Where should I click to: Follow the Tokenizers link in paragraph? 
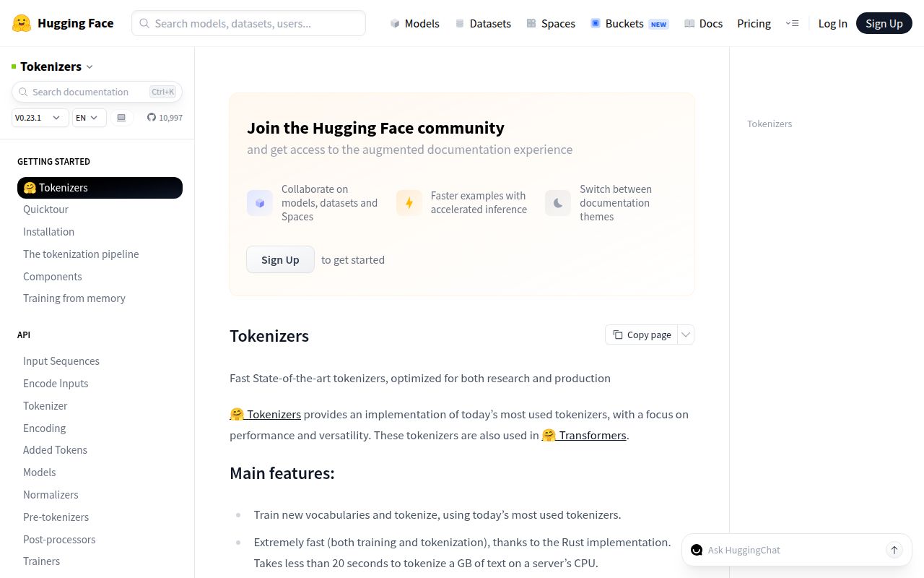pyautogui.click(x=266, y=414)
